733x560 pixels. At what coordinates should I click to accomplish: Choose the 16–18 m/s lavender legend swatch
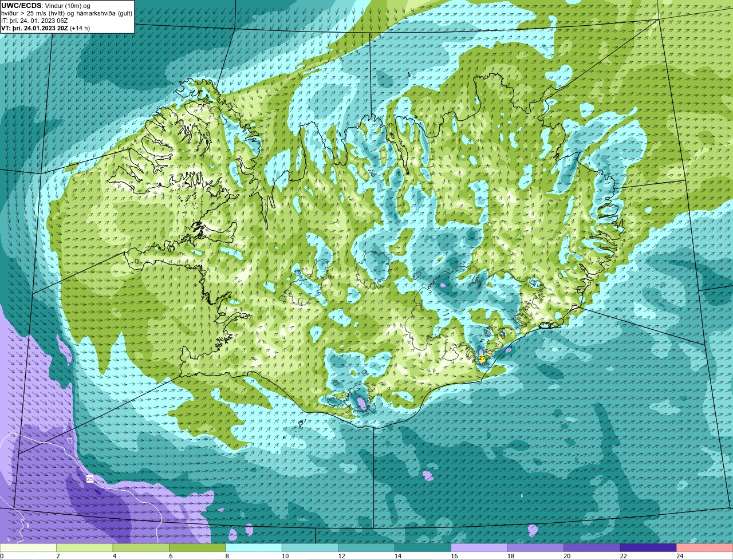tap(479, 547)
